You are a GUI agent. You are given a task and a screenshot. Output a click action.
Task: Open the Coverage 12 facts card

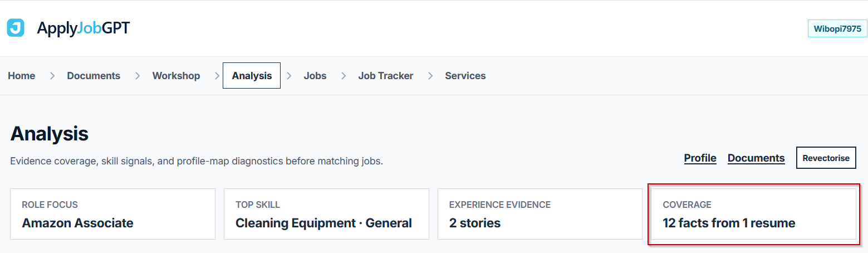click(x=754, y=214)
